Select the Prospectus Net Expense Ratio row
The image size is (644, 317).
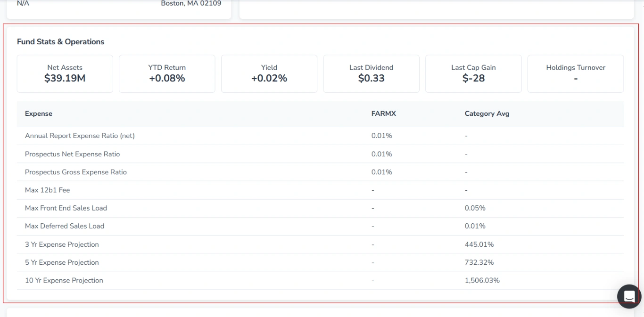72,154
